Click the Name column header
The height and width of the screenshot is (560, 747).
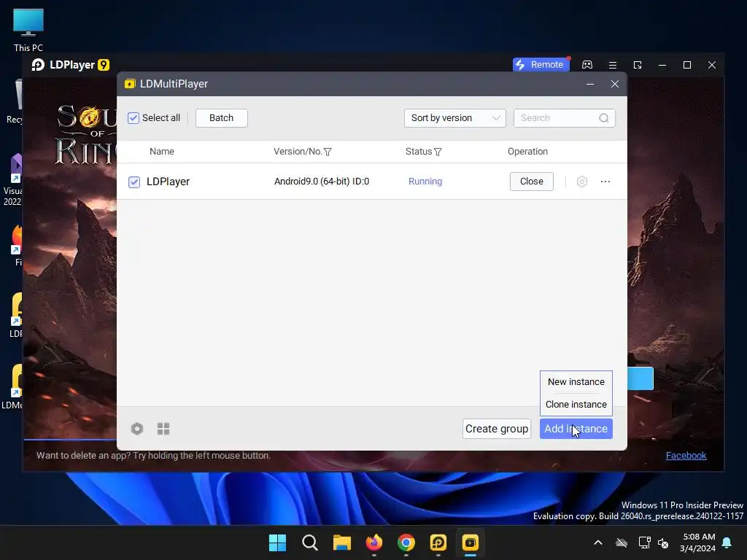pyautogui.click(x=162, y=152)
